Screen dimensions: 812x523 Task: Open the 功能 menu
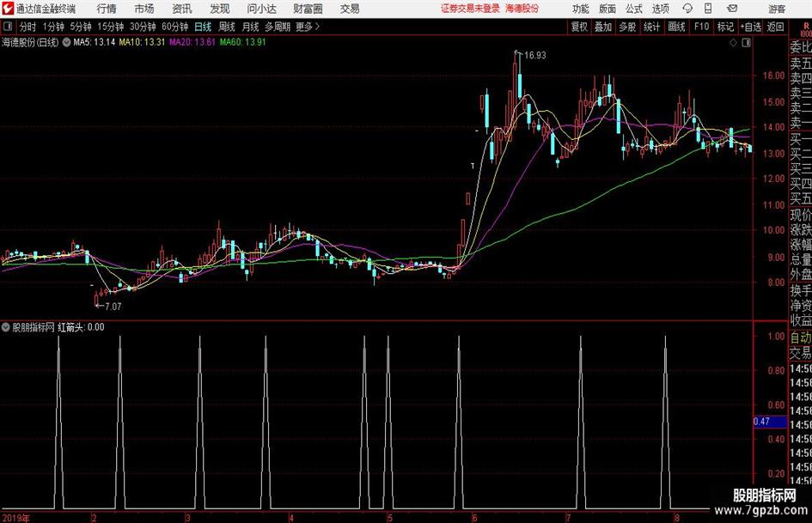(x=581, y=9)
